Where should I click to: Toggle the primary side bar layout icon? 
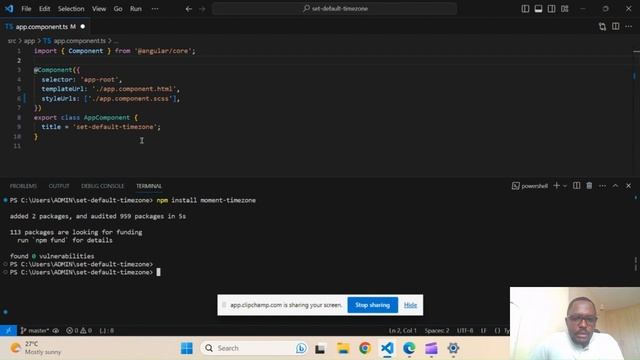click(525, 9)
